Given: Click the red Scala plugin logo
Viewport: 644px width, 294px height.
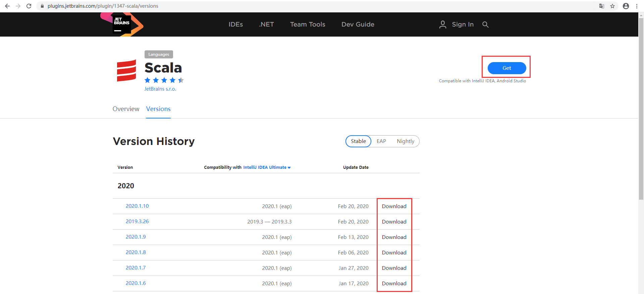Looking at the screenshot, I should tap(126, 70).
